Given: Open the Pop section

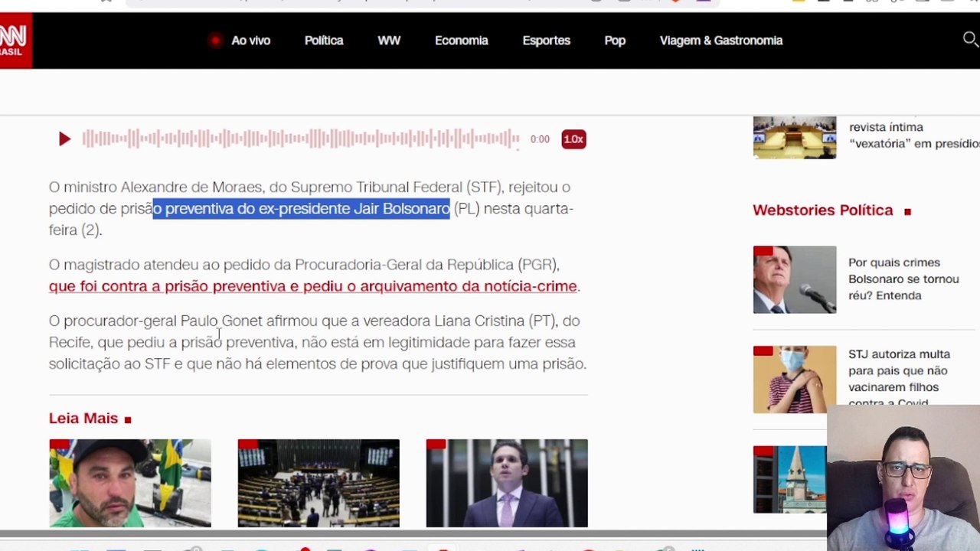Looking at the screenshot, I should point(615,41).
